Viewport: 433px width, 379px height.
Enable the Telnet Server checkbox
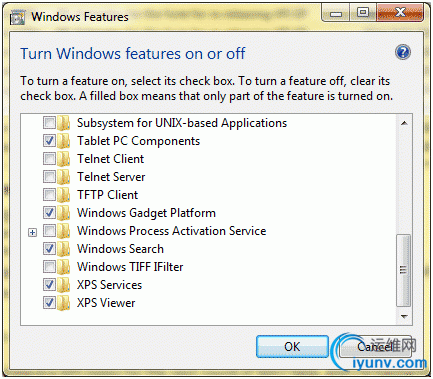point(49,177)
